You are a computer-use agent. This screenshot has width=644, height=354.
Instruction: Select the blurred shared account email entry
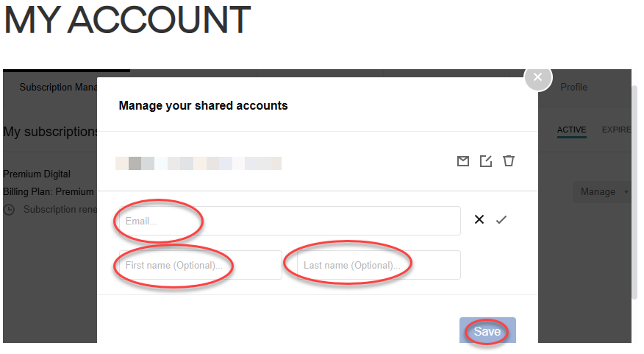(198, 163)
